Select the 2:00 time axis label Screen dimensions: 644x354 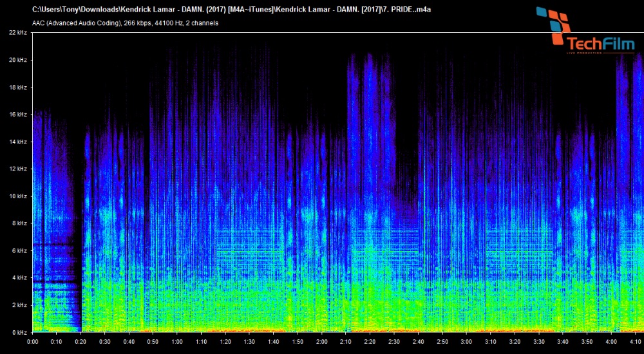click(321, 342)
